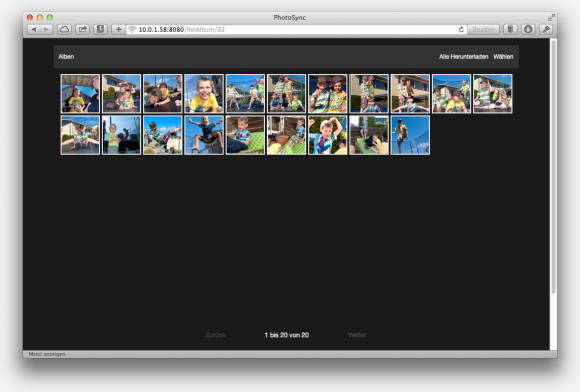The height and width of the screenshot is (392, 580).
Task: Click the wrench extension icon in toolbar
Action: (546, 29)
